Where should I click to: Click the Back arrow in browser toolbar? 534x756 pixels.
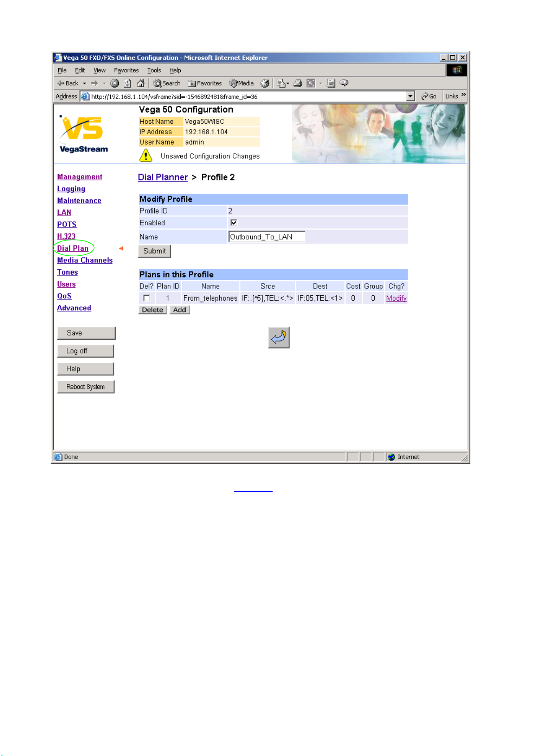(x=68, y=83)
